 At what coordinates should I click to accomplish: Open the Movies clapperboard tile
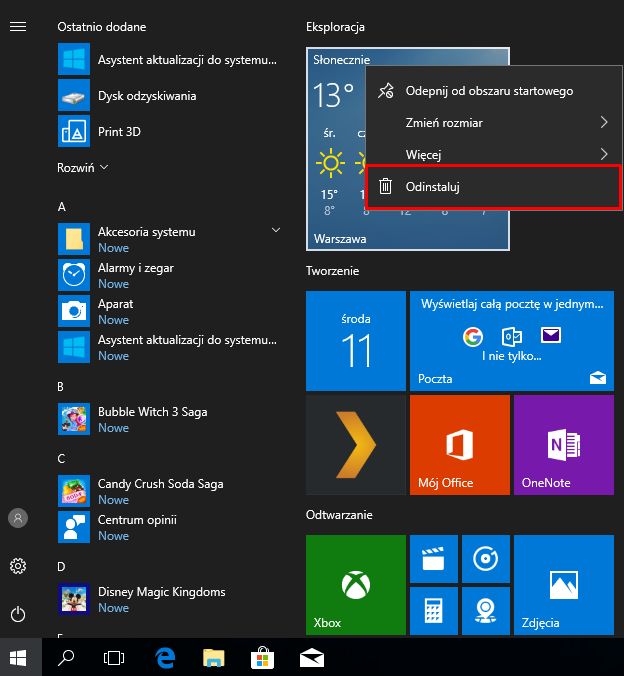434,559
